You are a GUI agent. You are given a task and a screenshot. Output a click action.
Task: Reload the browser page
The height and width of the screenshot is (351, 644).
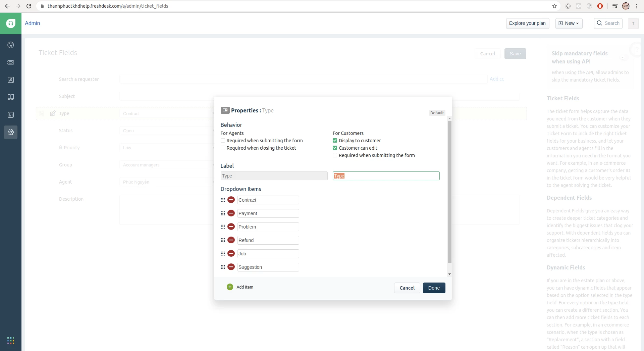click(29, 6)
